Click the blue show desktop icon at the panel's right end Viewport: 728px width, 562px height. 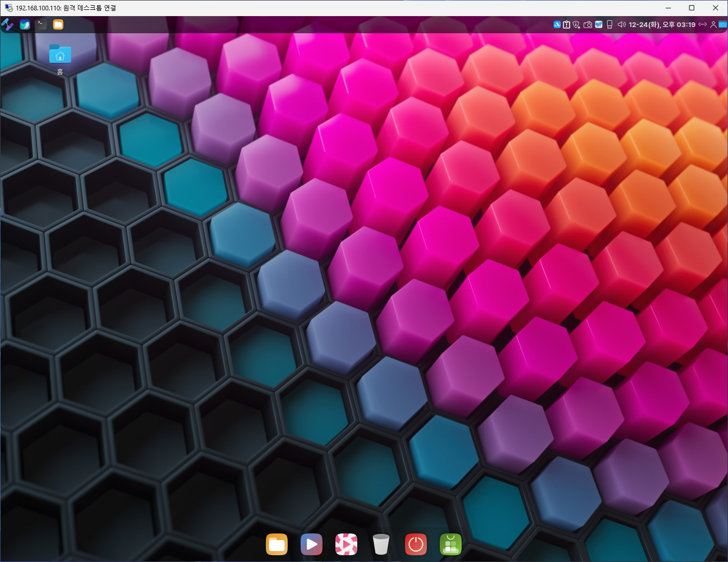click(723, 24)
